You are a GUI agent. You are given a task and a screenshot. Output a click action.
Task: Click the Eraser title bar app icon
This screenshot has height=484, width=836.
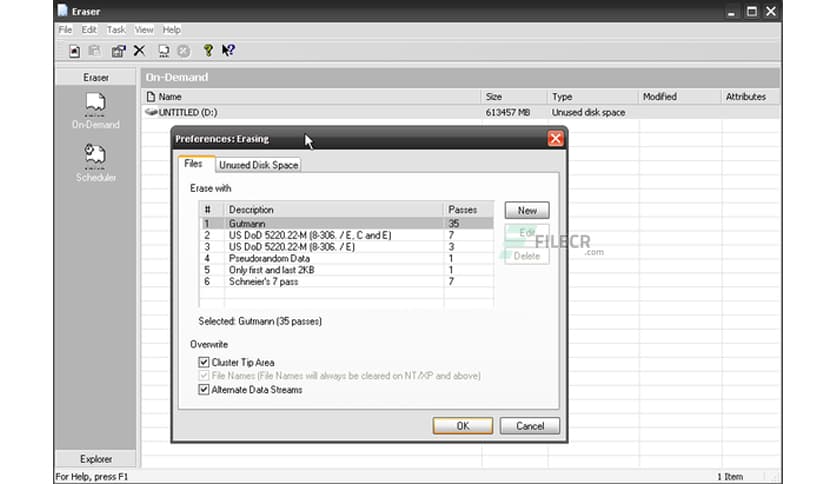click(63, 10)
